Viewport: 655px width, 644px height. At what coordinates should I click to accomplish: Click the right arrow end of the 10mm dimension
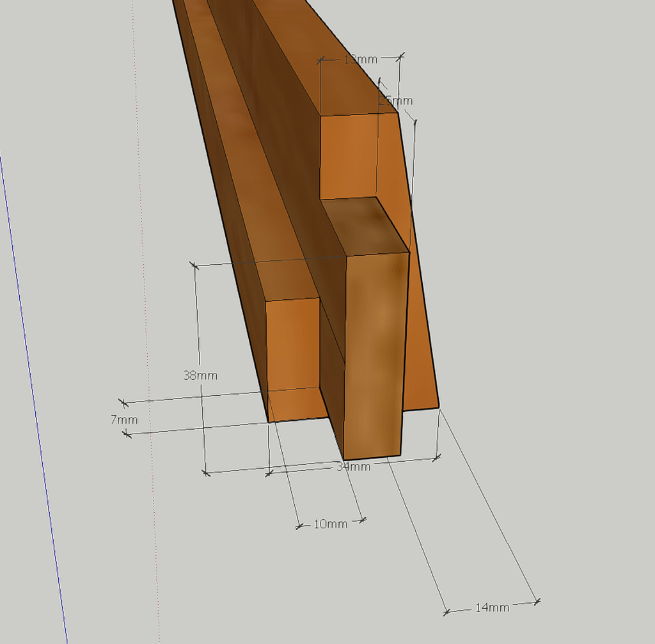[x=364, y=519]
